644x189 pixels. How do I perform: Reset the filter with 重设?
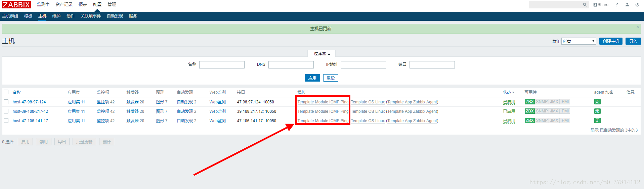331,78
